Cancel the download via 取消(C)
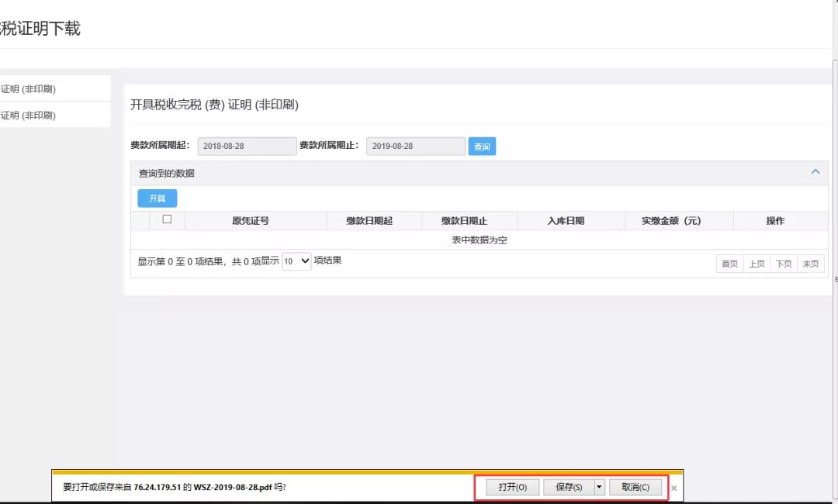This screenshot has height=504, width=838. click(x=635, y=487)
